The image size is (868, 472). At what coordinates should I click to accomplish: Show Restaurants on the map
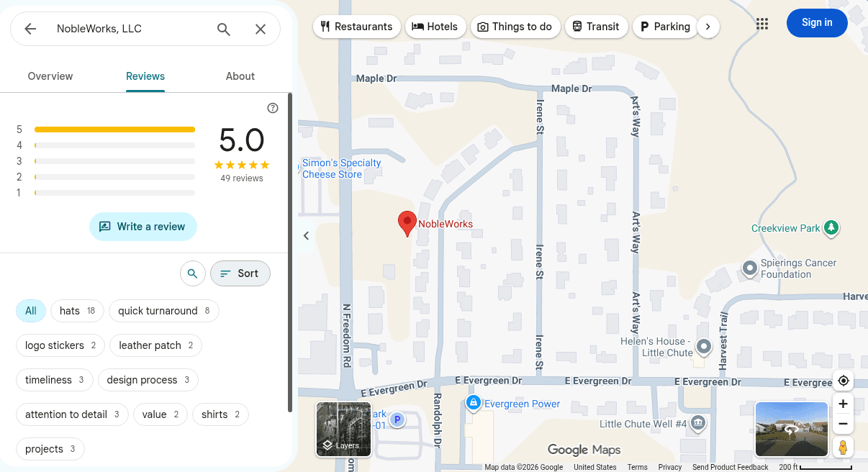coord(357,27)
